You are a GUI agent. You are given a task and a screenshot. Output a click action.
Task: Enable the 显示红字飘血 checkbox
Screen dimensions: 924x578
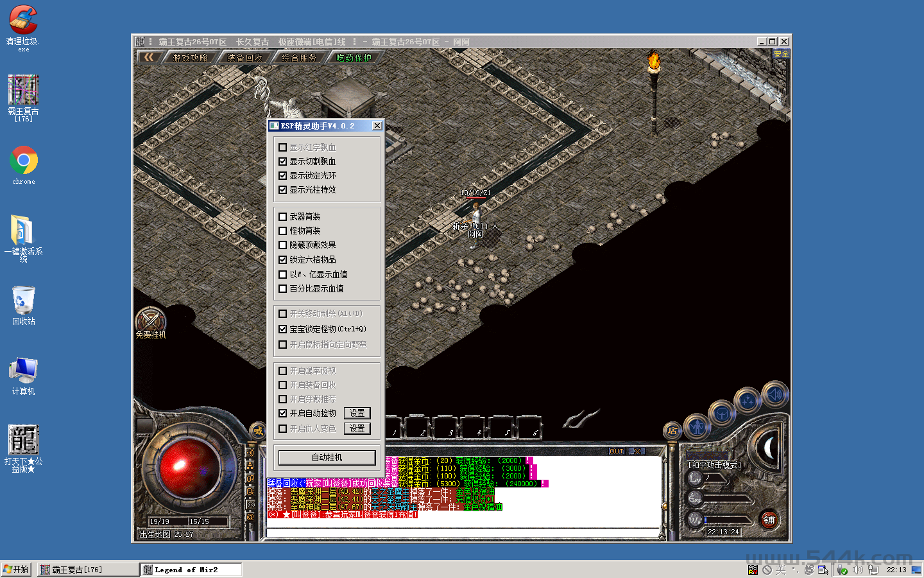[282, 146]
